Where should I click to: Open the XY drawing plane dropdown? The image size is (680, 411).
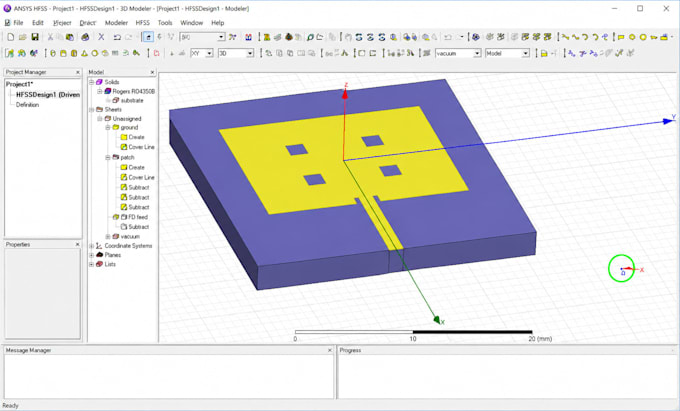[209, 53]
